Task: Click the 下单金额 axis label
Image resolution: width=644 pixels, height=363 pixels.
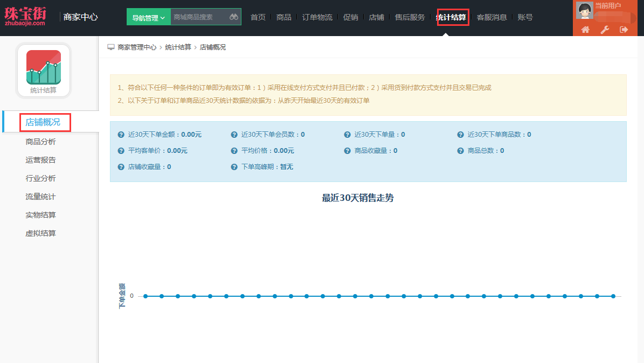Action: point(122,296)
